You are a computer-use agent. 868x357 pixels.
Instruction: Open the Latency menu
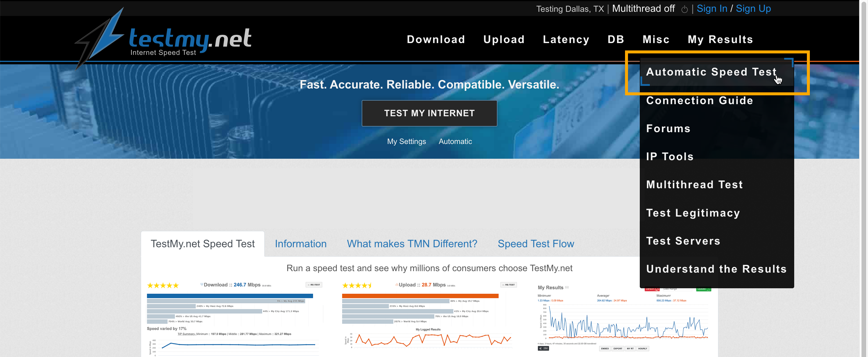[566, 40]
